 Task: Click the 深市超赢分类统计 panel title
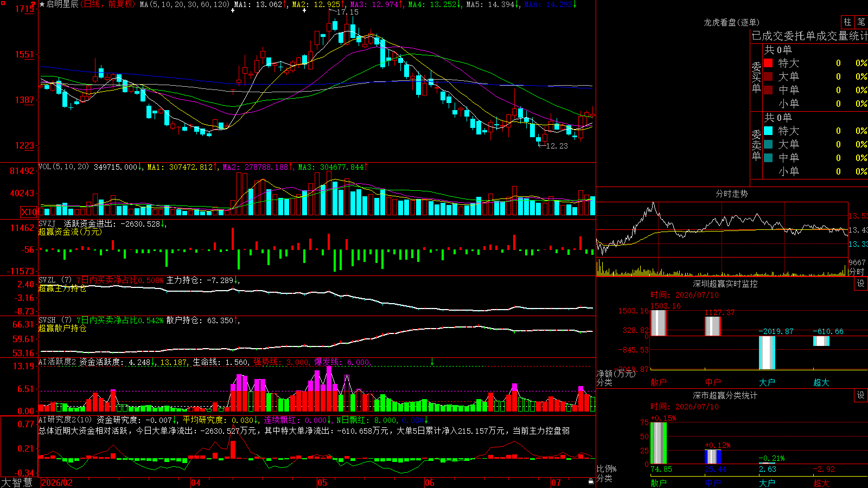pos(725,395)
